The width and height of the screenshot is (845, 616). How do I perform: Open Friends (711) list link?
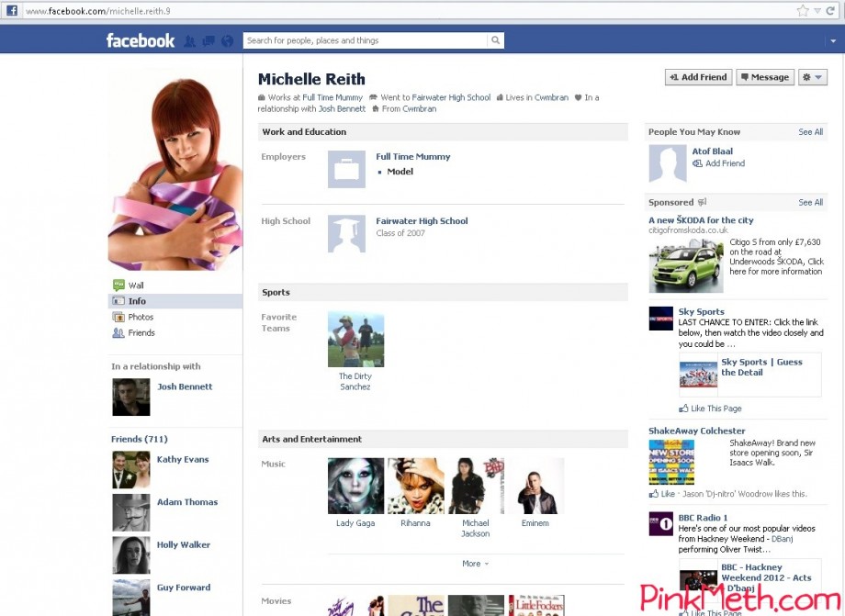coord(139,439)
